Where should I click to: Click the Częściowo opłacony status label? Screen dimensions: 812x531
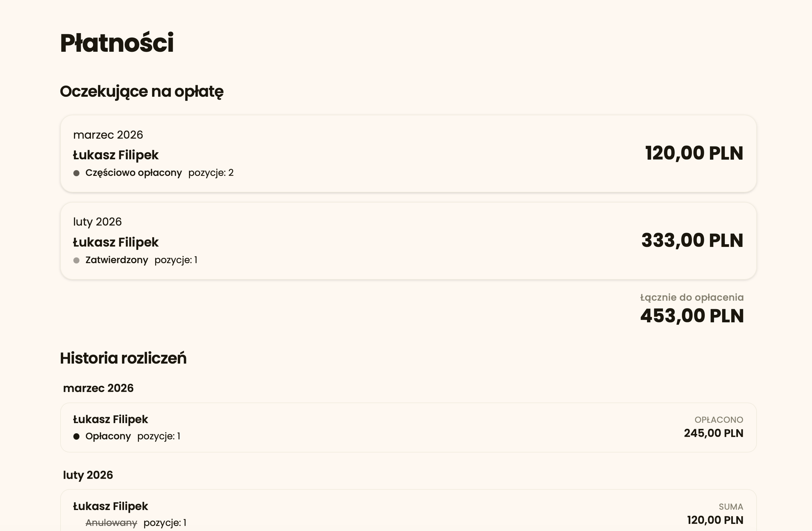(134, 173)
